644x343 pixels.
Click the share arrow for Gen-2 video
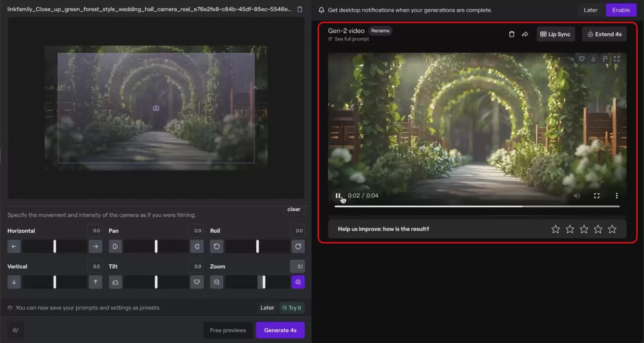pos(525,34)
